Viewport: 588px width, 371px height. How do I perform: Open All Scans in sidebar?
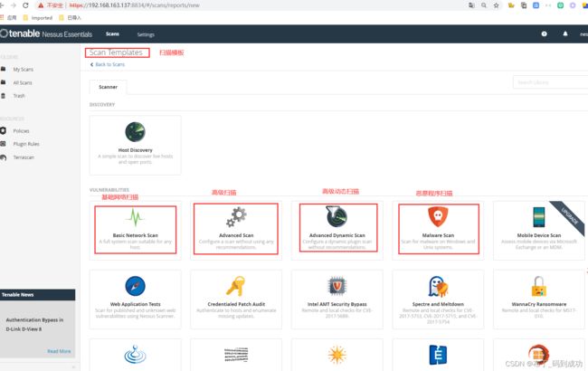coord(23,82)
